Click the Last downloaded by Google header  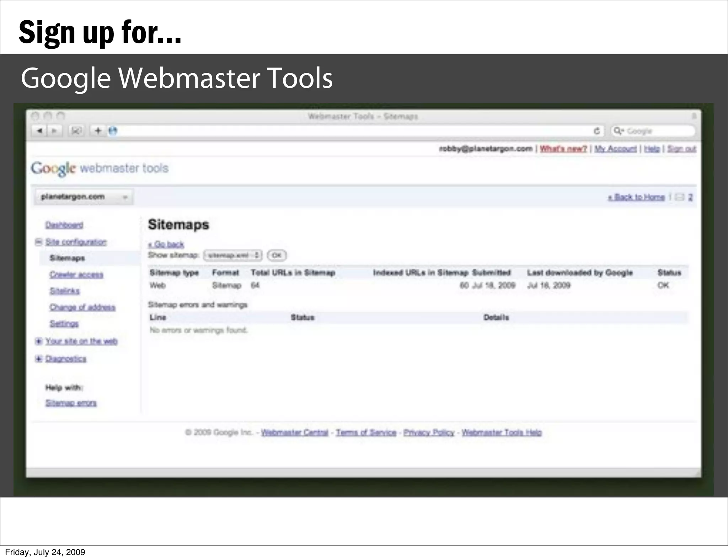click(580, 273)
